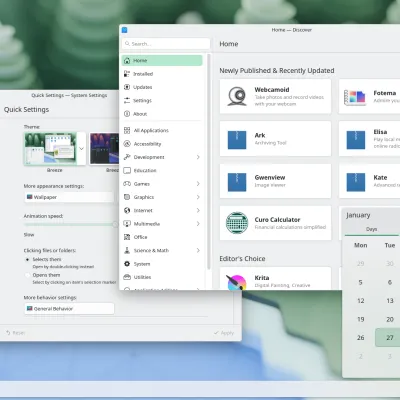Viewport: 400px width, 400px height.
Task: Select the Breeze light theme thumbnail
Action: click(50, 149)
